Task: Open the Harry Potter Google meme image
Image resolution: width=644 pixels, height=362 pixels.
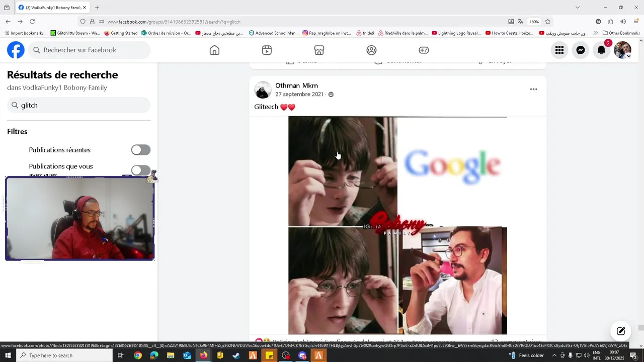Action: click(397, 225)
